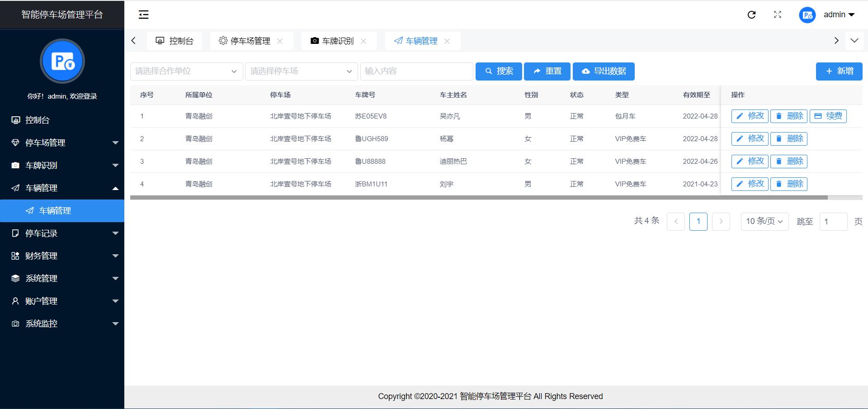Click the collapse sidebar hamburger icon

pyautogui.click(x=143, y=14)
